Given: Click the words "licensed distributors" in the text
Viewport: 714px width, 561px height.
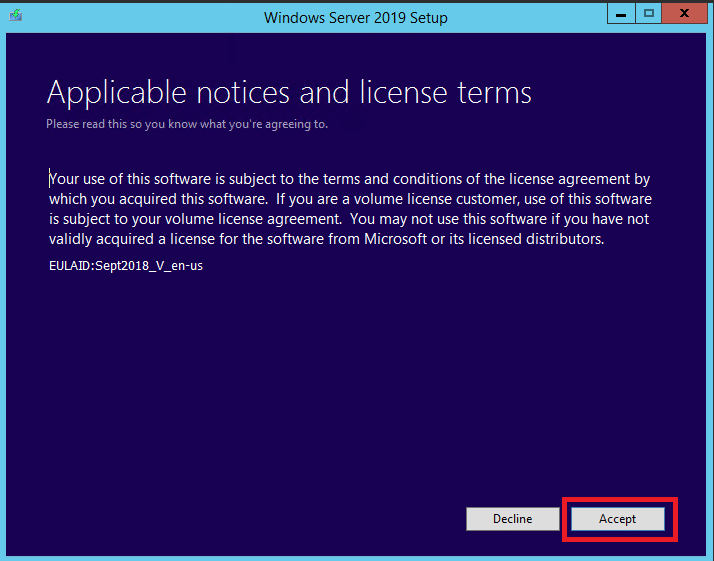Looking at the screenshot, I should tap(536, 239).
